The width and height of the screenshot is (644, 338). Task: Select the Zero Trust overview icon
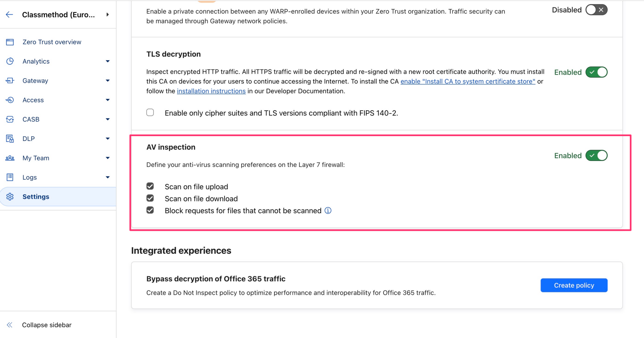(x=10, y=42)
